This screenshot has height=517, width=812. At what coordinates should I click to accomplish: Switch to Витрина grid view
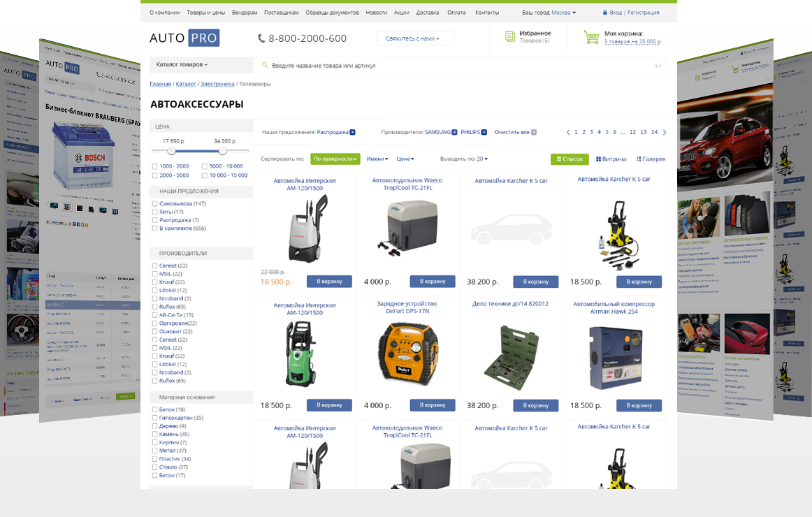(611, 159)
